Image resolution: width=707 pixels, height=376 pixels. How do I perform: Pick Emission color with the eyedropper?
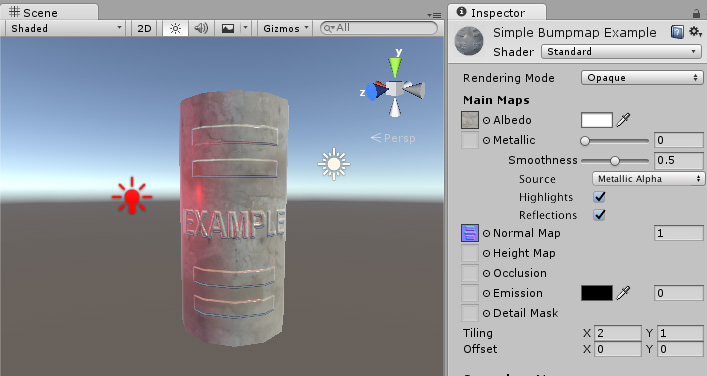point(623,293)
